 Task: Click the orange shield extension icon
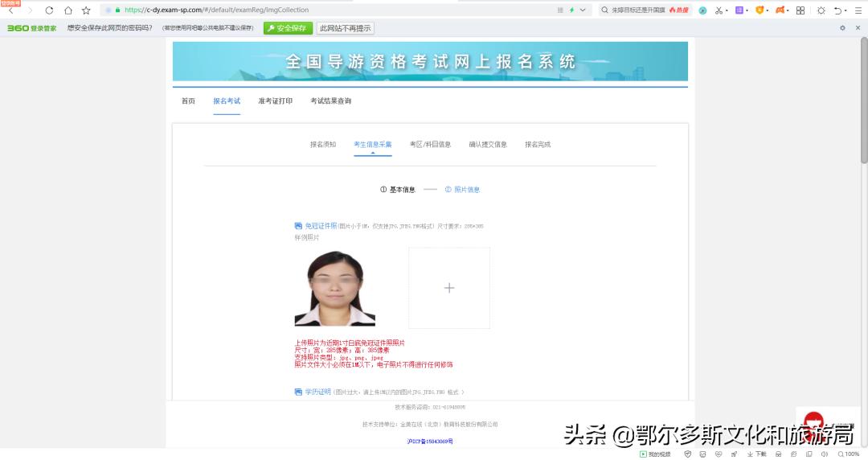coord(759,10)
